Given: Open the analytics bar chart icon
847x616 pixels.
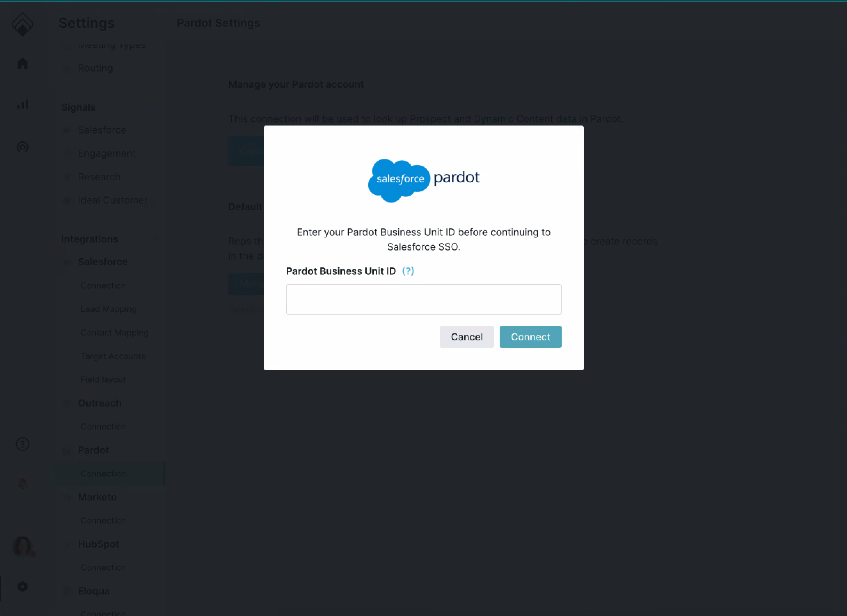Looking at the screenshot, I should pos(22,104).
